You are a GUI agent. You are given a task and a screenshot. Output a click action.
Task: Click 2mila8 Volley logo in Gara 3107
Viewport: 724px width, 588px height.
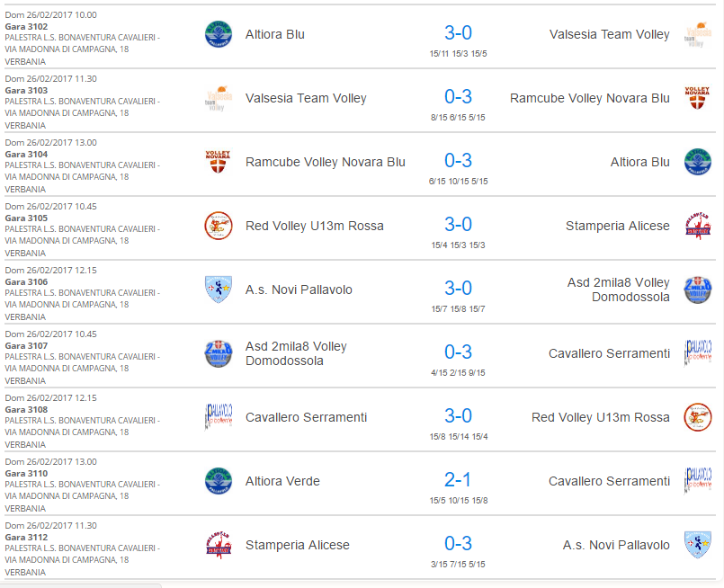(219, 353)
